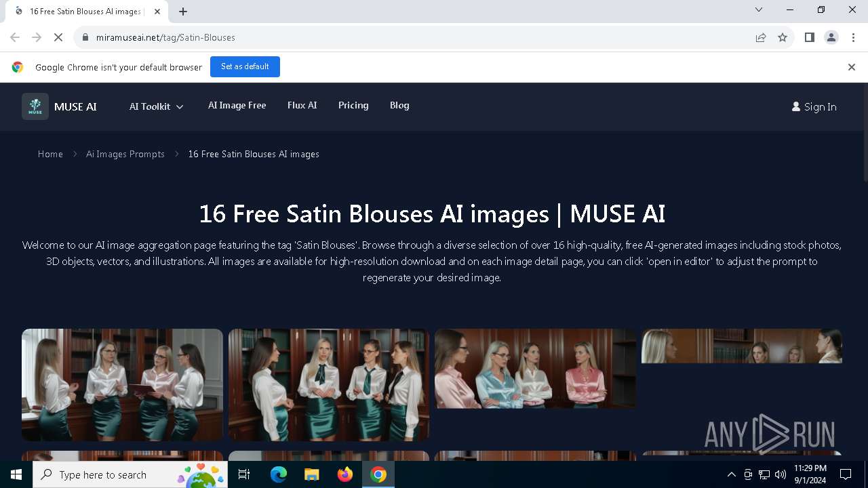Click the Sign In user icon

coord(796,106)
